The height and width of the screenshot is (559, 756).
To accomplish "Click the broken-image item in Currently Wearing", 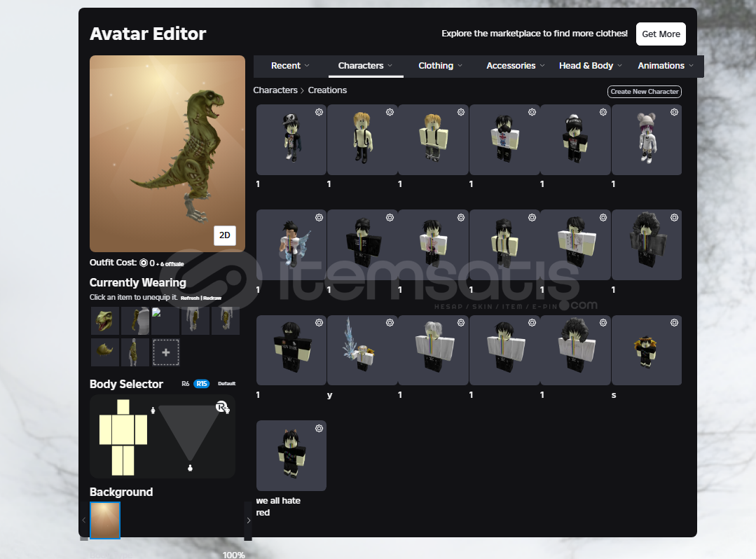I will tap(165, 320).
